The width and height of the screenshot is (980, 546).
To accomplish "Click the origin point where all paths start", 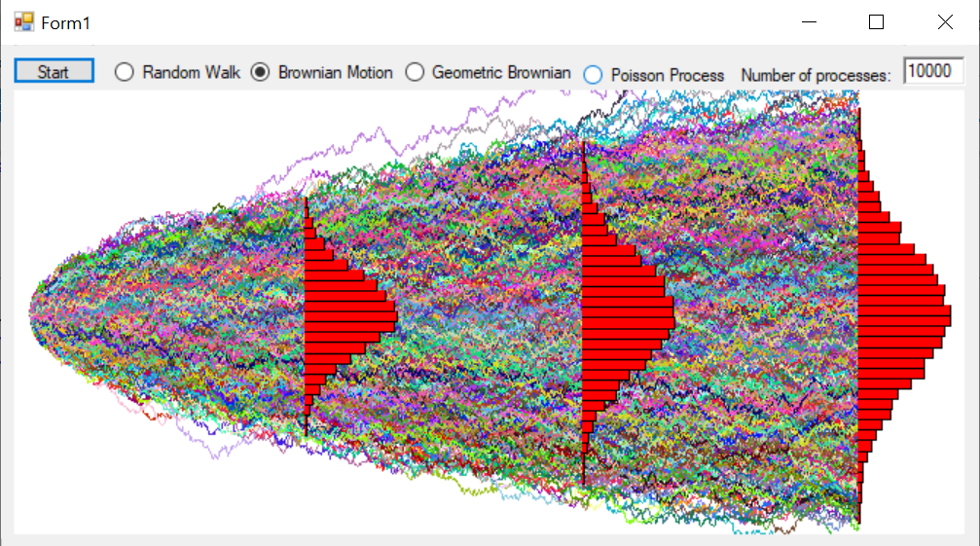I will (31, 313).
